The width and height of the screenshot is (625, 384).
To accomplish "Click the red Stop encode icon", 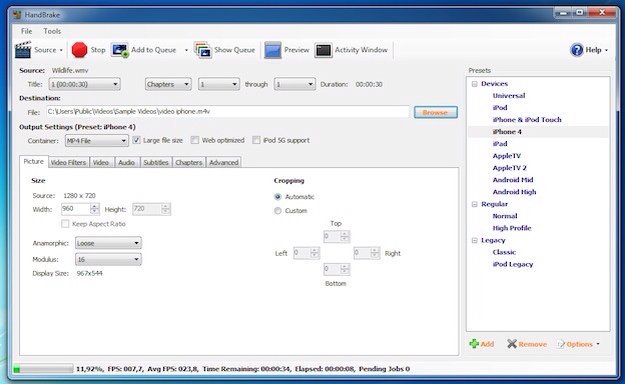I will point(79,50).
